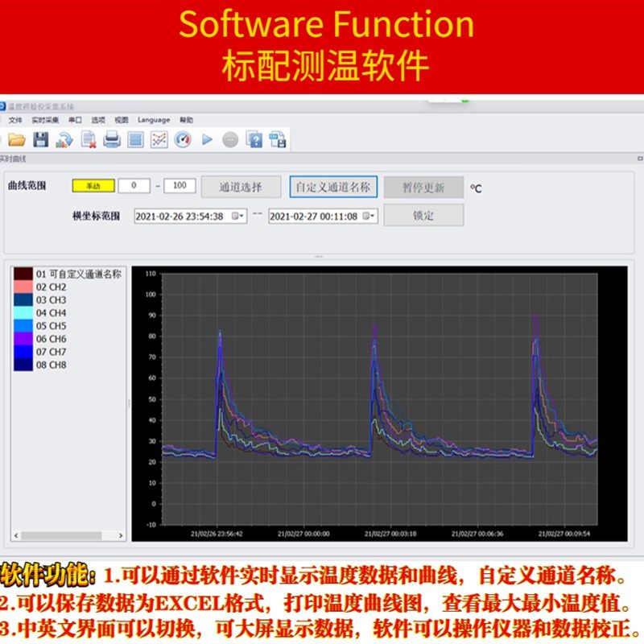Click the curve range maximum field showing 100
This screenshot has width=644, height=644.
click(180, 186)
